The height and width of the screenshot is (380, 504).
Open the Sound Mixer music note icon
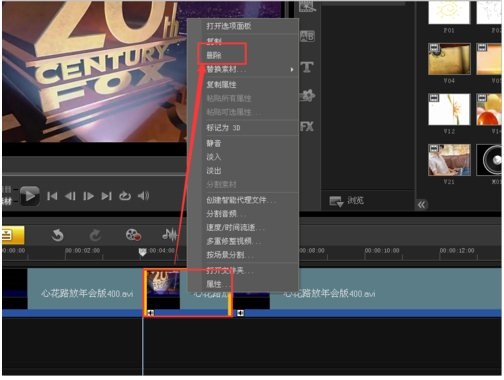(170, 235)
